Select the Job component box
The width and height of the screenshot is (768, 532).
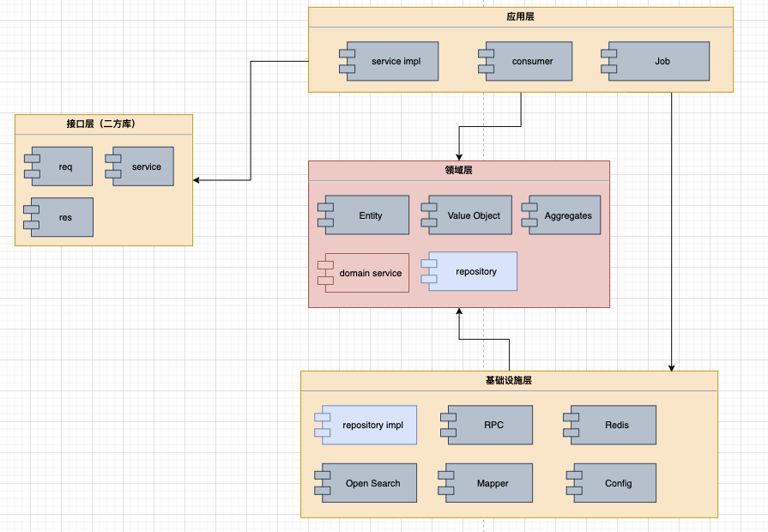pyautogui.click(x=656, y=61)
